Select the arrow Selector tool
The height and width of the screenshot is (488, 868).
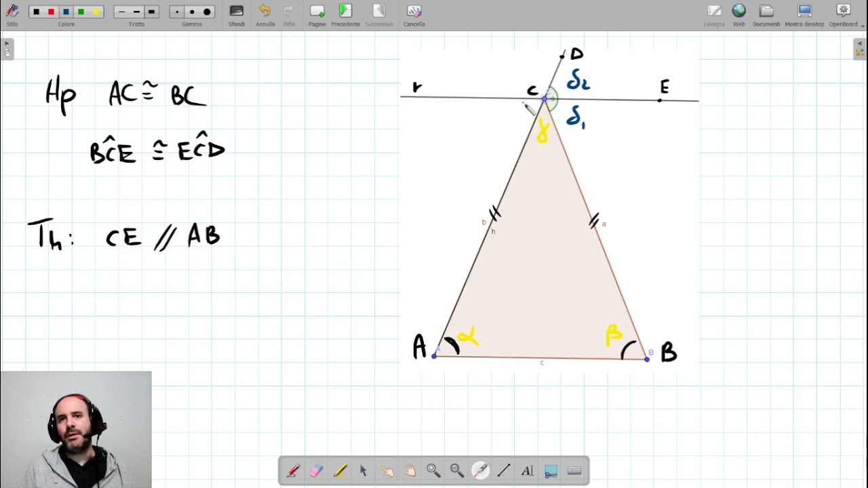[x=363, y=471]
